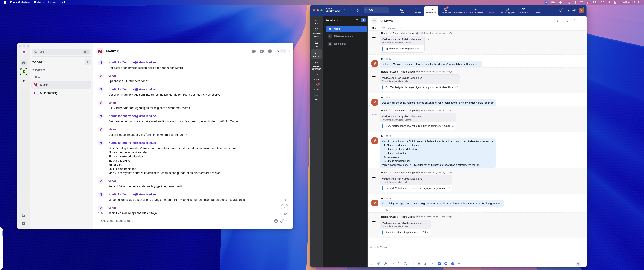The image size is (644, 270).
Task: Open the Fönster menu in the menu bar
Action: click(52, 2)
